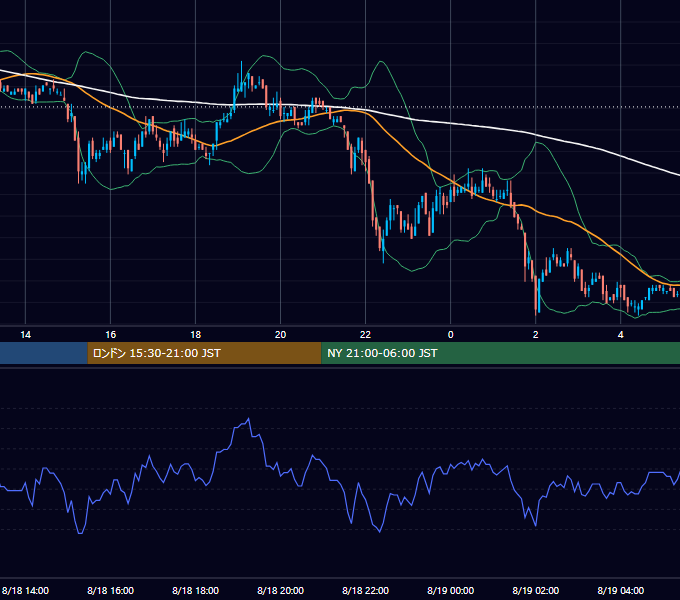This screenshot has width=680, height=600.
Task: Click the oscillator trough near 15:15
Action: pos(80,533)
